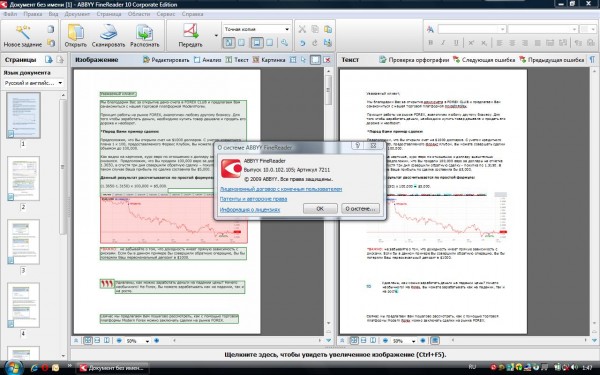Toggle the first highlighted view-mode button under Точная копия

229,43
